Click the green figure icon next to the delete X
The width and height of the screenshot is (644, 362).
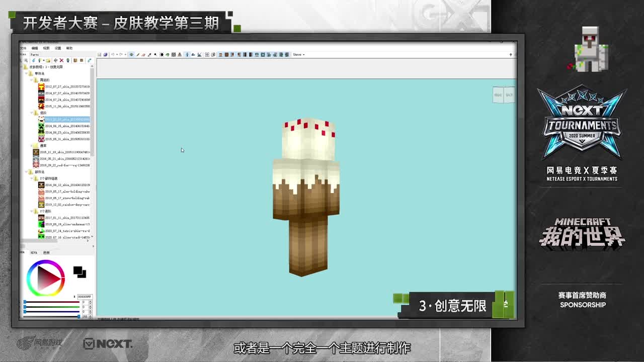click(x=68, y=60)
